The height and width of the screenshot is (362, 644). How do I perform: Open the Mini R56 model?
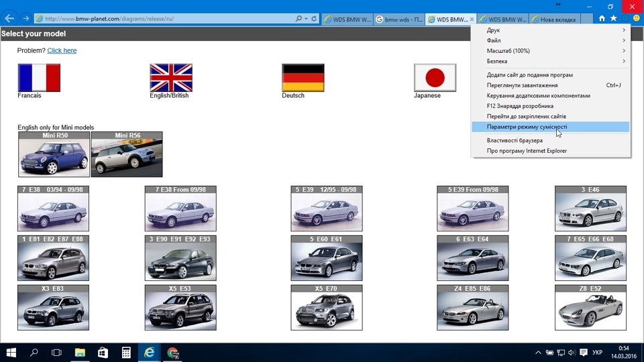click(127, 154)
